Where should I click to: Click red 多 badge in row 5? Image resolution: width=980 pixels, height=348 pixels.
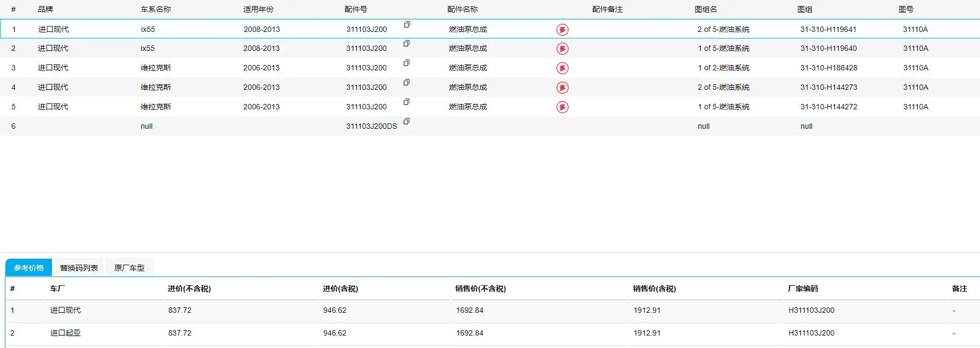(x=563, y=107)
